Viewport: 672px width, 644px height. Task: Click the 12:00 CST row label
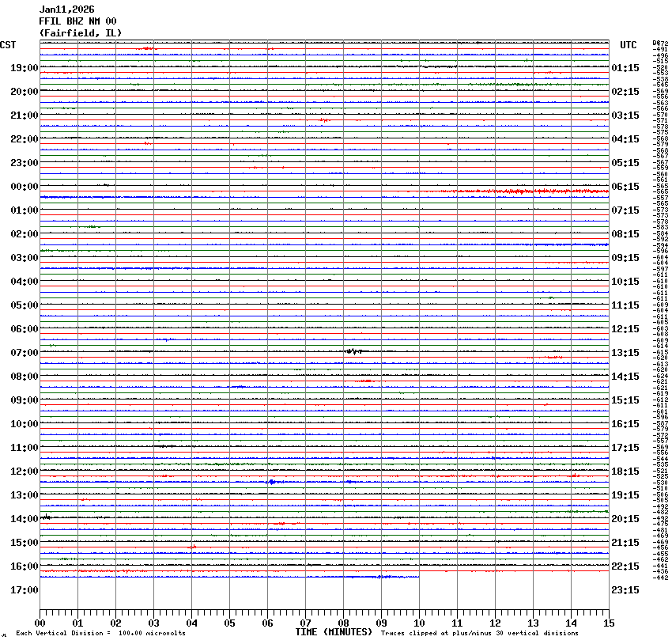(25, 472)
